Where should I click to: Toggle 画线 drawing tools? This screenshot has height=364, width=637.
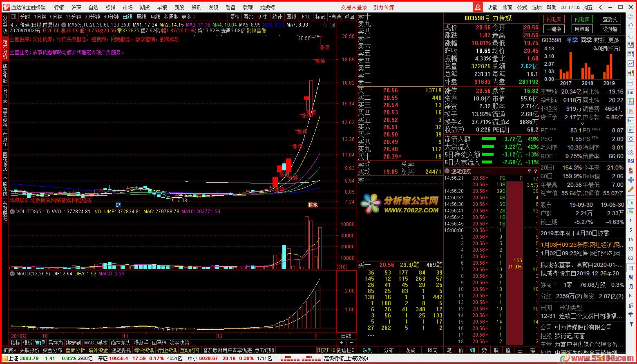292,17
